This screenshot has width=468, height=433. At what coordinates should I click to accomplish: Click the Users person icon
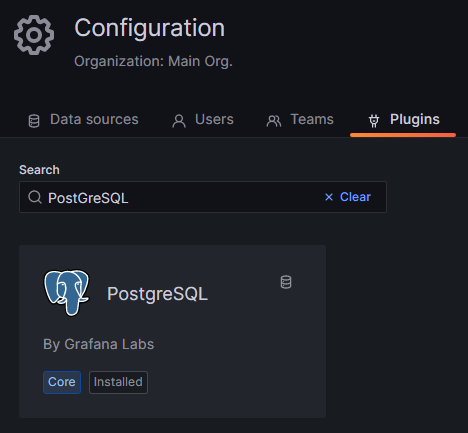179,121
